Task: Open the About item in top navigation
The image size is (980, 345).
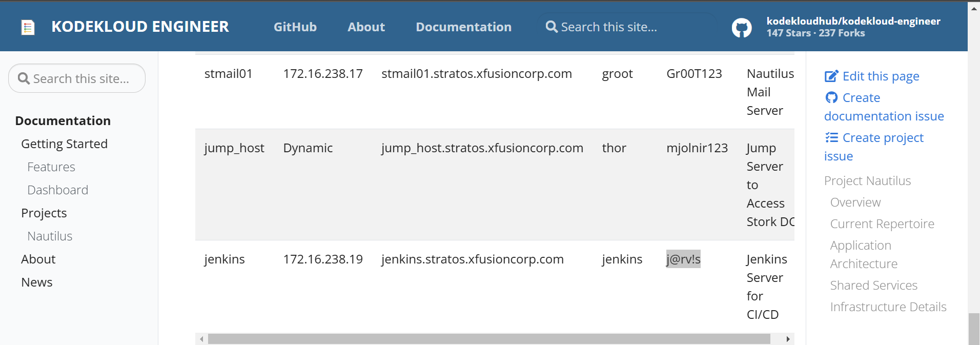Action: [x=366, y=27]
